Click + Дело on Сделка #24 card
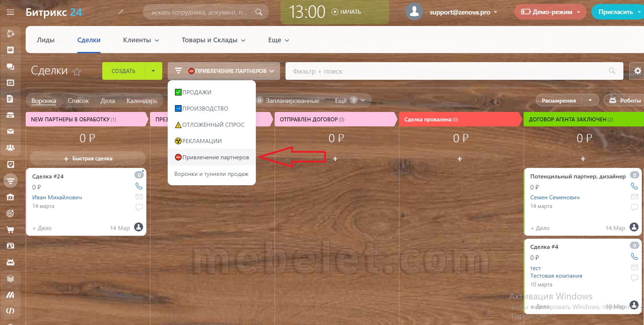The height and width of the screenshot is (325, 644). tap(42, 228)
